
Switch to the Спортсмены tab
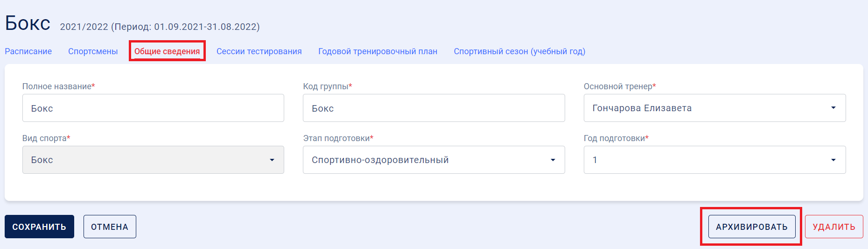click(x=93, y=51)
